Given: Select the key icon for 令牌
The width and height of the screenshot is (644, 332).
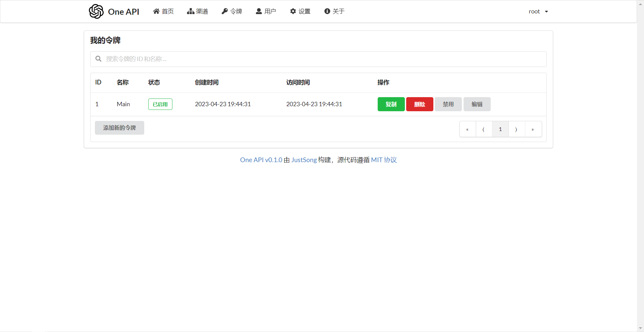Looking at the screenshot, I should point(224,11).
